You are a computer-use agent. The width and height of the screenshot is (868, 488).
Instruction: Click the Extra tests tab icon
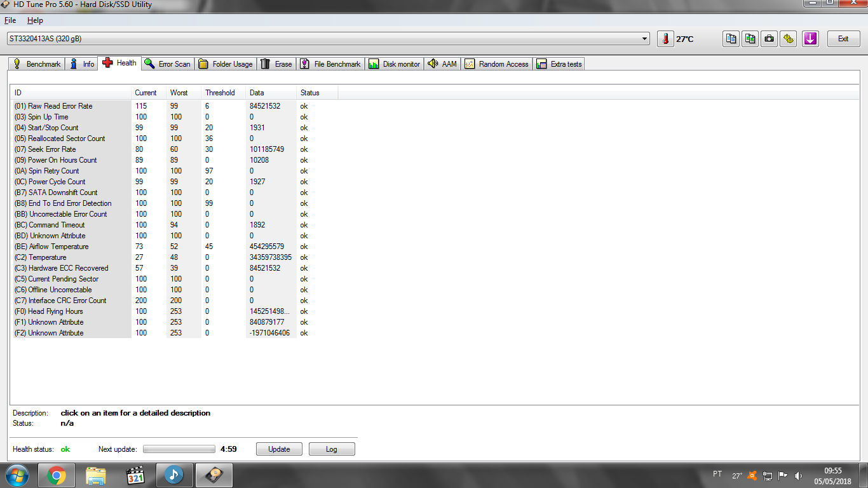pos(541,64)
